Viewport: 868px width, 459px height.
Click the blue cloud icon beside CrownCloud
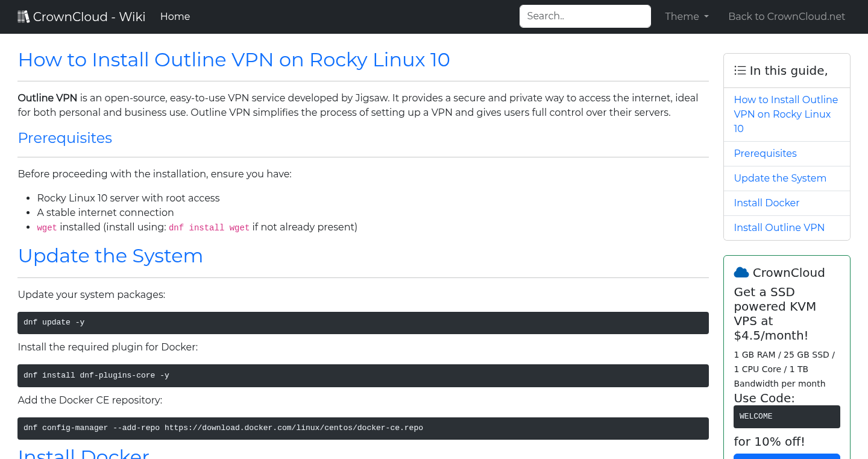[x=741, y=273]
